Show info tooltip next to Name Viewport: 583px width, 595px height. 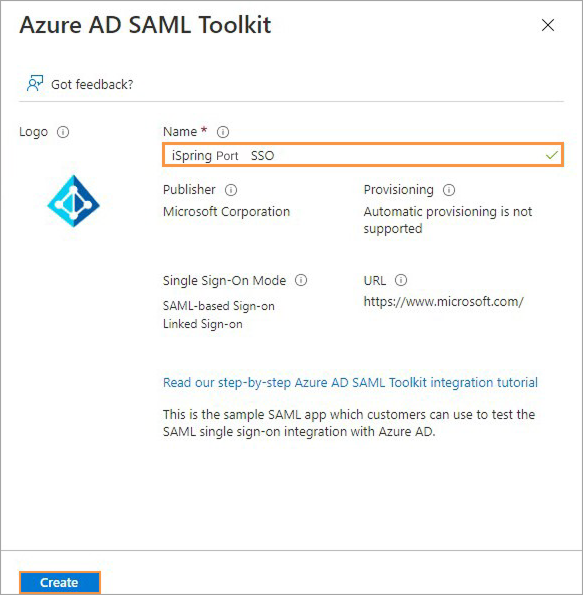[223, 132]
